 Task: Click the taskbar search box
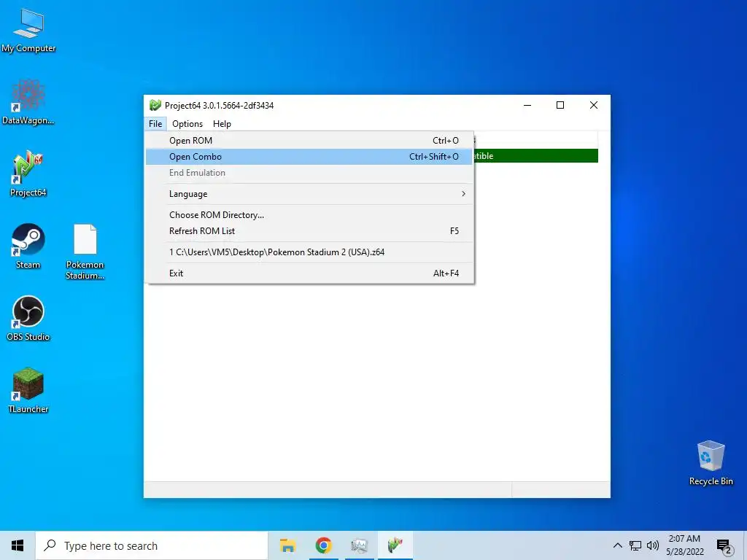tap(152, 545)
